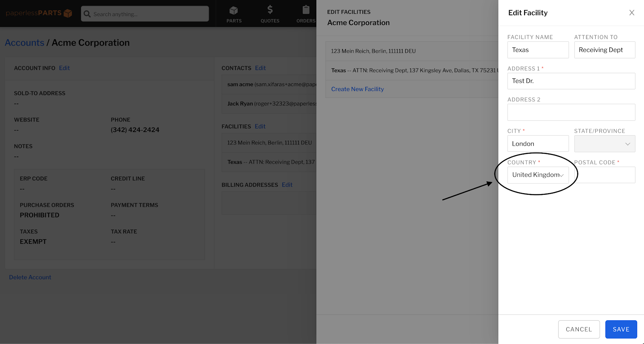Click the phone number (342) 424-2424

(x=135, y=130)
